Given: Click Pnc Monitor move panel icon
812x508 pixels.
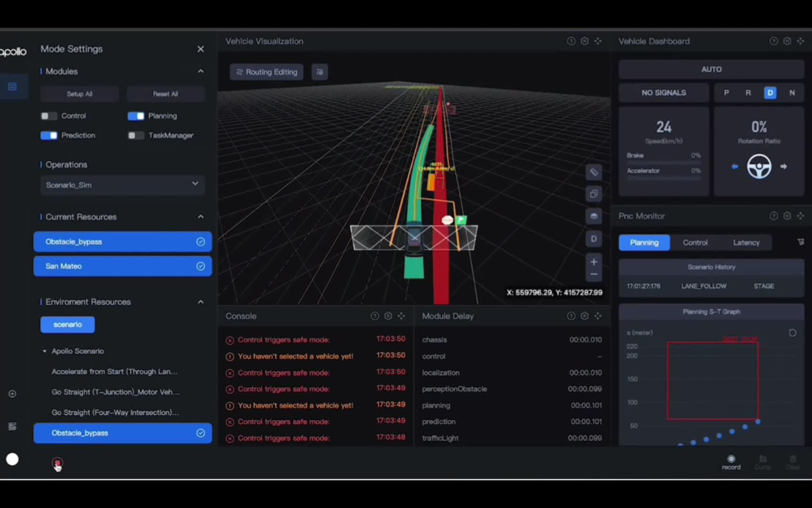Looking at the screenshot, I should point(800,216).
